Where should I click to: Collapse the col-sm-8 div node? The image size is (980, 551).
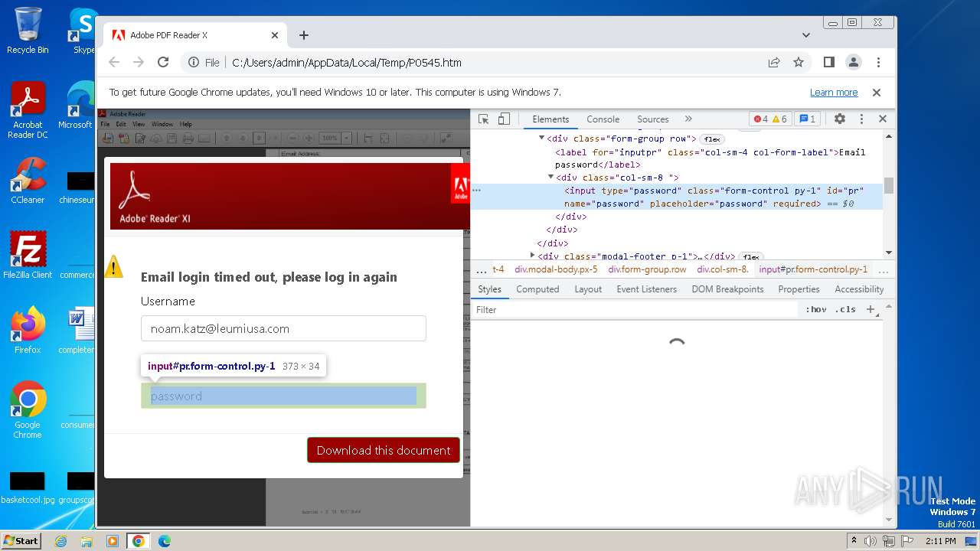[x=550, y=178]
